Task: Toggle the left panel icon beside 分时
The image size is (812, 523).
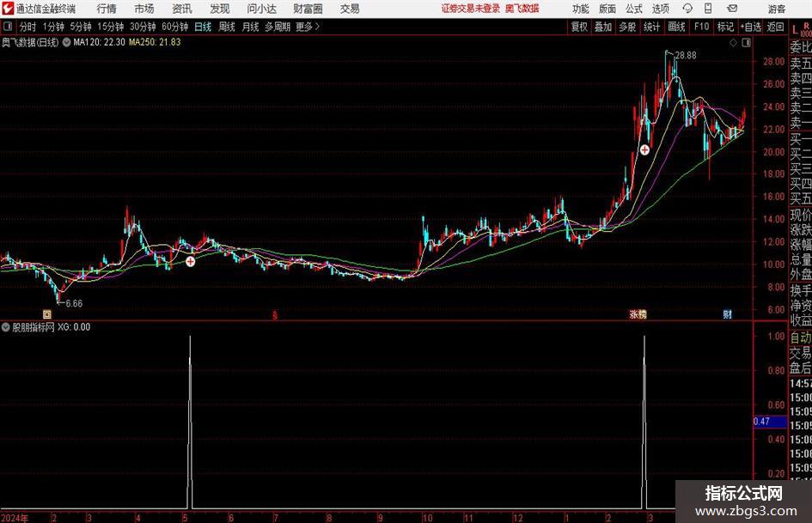Action: click(x=7, y=27)
